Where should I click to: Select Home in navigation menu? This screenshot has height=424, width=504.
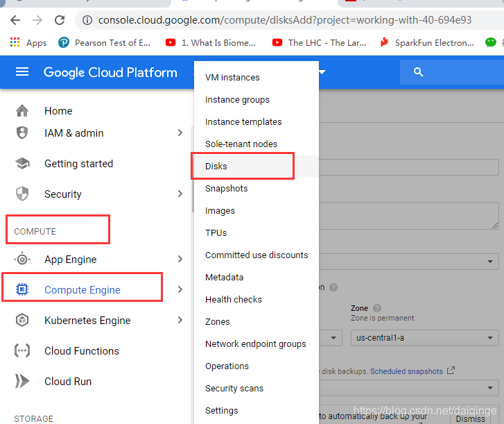click(x=58, y=111)
